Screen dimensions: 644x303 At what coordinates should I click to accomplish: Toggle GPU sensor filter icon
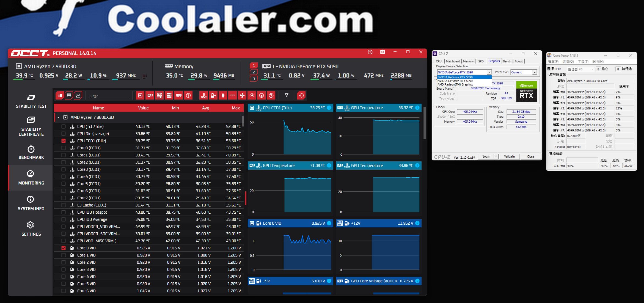(x=150, y=95)
